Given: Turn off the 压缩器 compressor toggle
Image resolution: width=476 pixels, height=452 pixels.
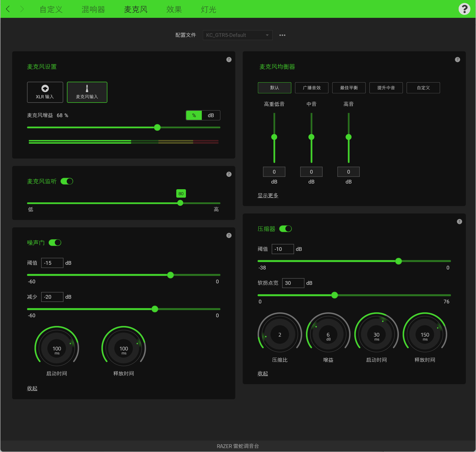Looking at the screenshot, I should (x=286, y=229).
